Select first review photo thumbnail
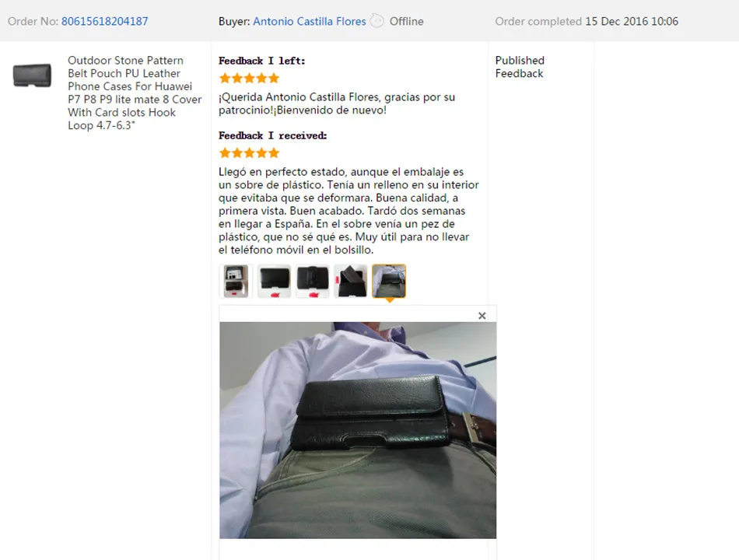739x560 pixels. pos(236,282)
